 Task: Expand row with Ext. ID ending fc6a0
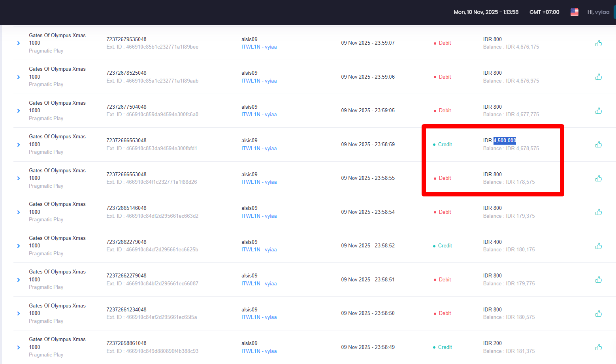19,111
